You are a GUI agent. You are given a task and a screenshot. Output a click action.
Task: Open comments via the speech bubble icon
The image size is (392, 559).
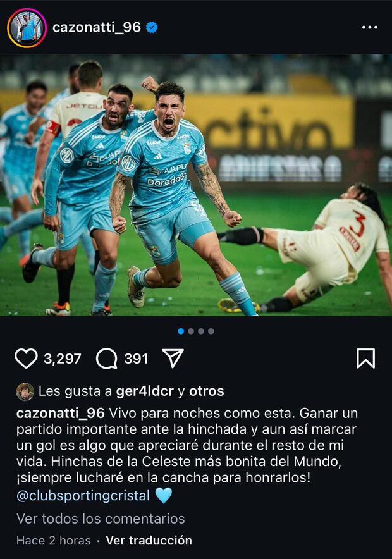click(x=107, y=359)
